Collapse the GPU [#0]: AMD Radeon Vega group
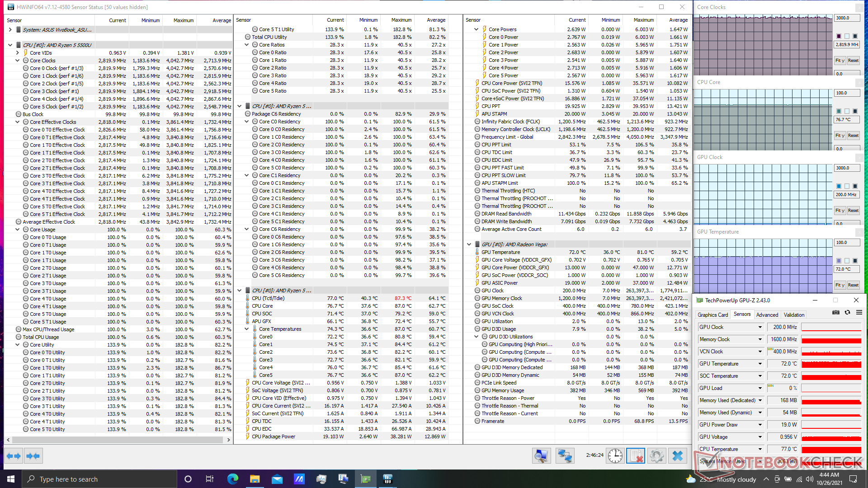Screen dimensions: 868x488 click(x=469, y=244)
